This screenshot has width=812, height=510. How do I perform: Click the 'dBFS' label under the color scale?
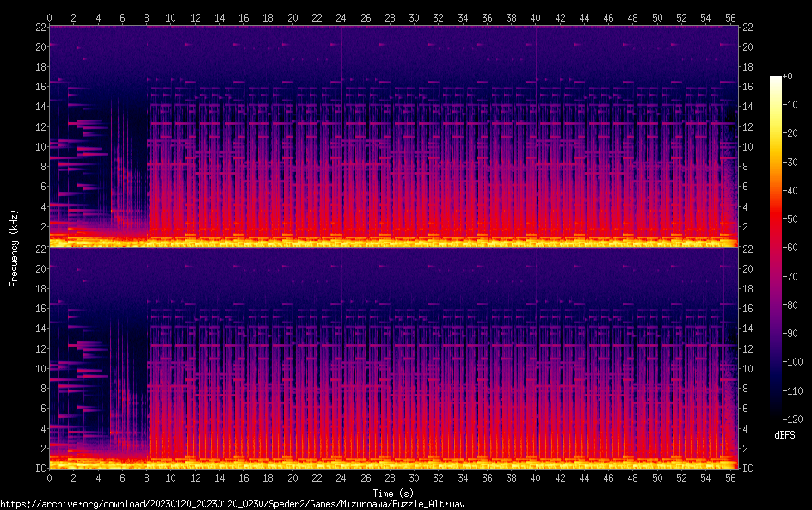click(784, 435)
